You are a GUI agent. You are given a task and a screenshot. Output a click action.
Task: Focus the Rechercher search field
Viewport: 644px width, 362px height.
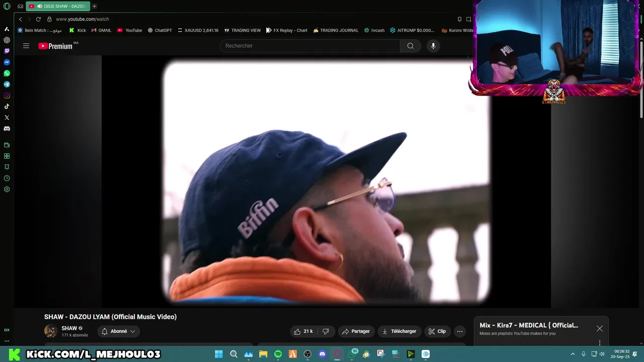point(310,46)
